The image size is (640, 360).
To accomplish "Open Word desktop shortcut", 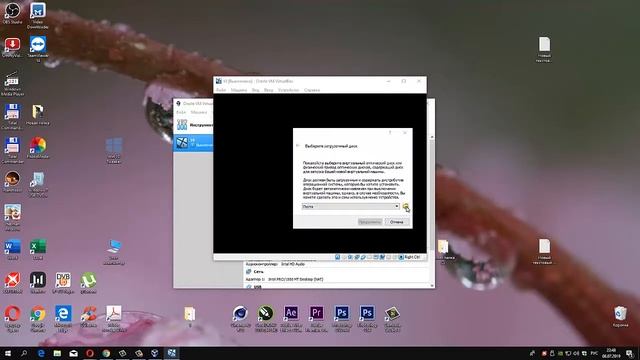I will click(12, 250).
